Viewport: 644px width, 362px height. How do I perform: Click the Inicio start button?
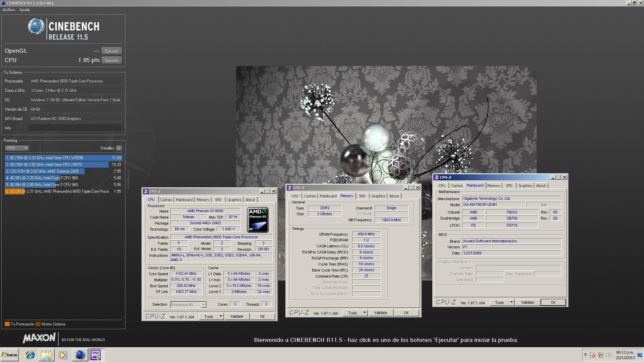(x=9, y=355)
